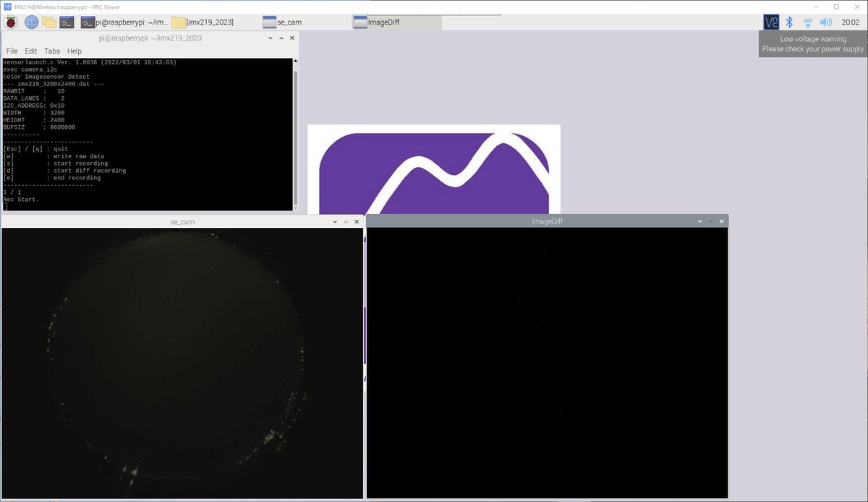Open the VNC Server tray icon
Image resolution: width=868 pixels, height=502 pixels.
coord(772,22)
